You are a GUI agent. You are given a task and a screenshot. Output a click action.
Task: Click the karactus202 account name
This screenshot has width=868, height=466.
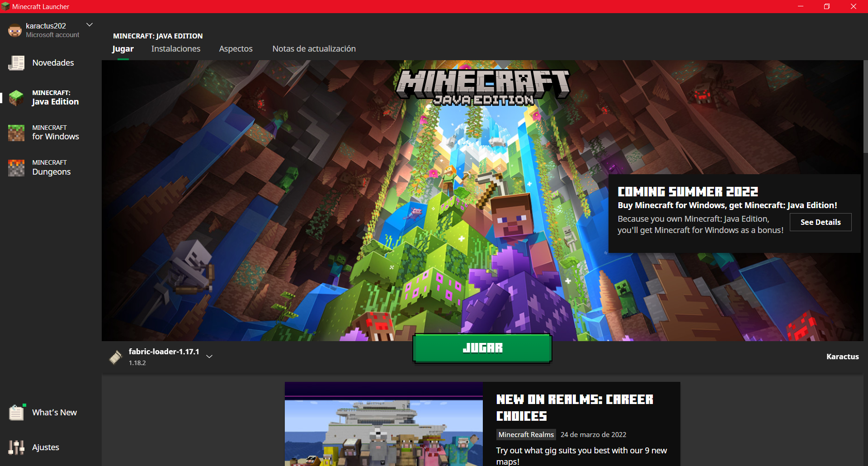46,26
